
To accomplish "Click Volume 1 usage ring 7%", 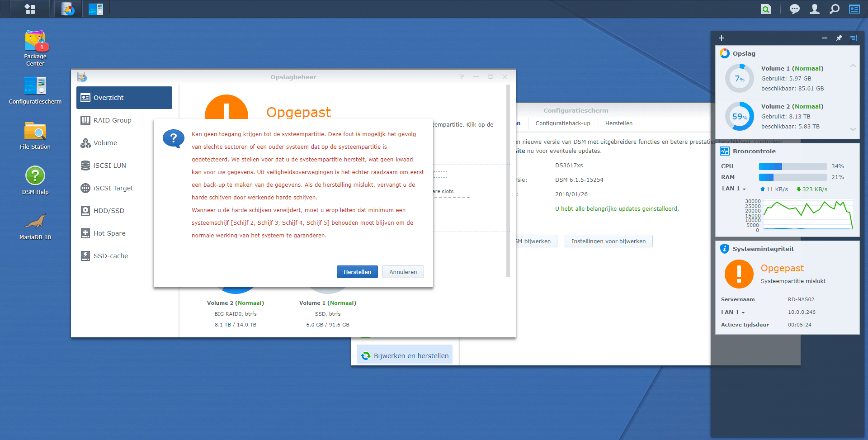I will [x=740, y=78].
